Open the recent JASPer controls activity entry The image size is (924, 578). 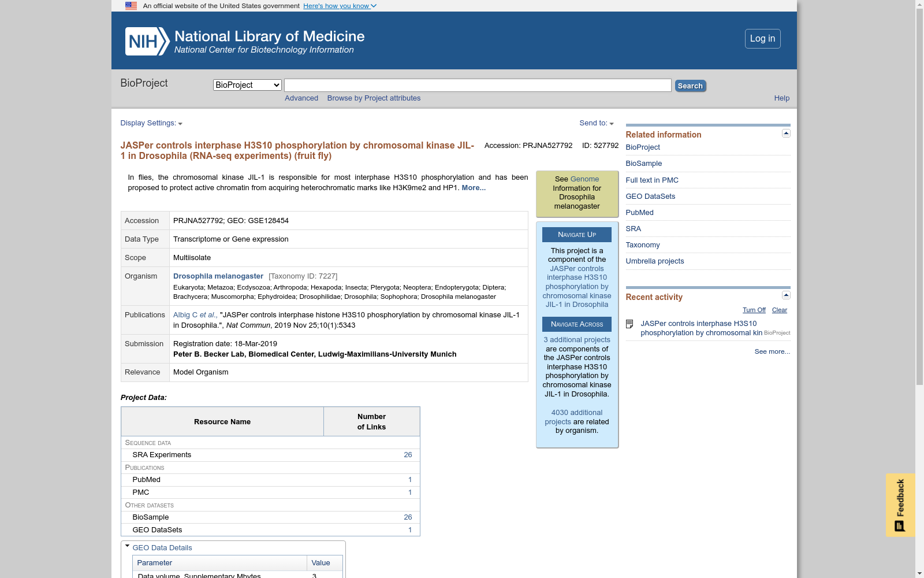[701, 328]
